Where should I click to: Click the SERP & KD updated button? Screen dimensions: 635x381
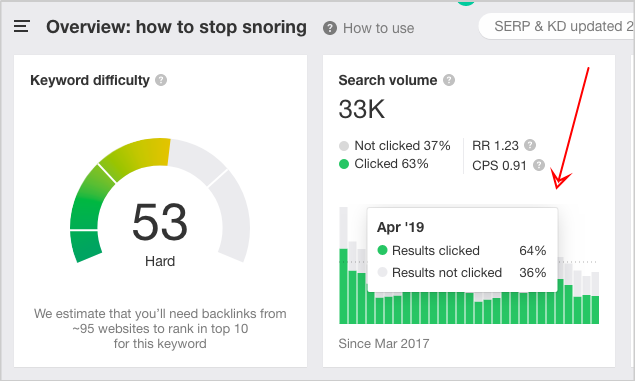(557, 27)
